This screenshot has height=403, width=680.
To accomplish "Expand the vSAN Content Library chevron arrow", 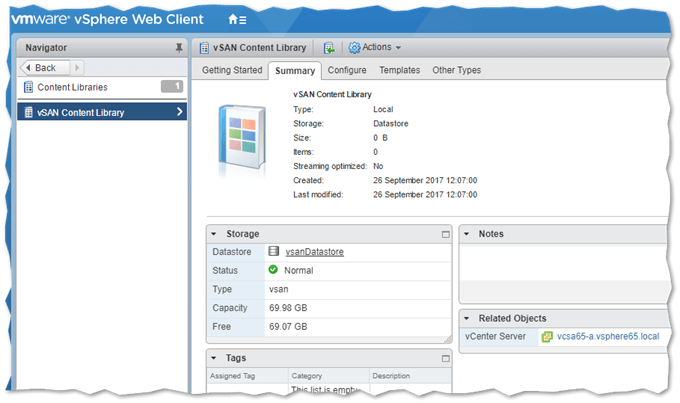I will click(180, 112).
